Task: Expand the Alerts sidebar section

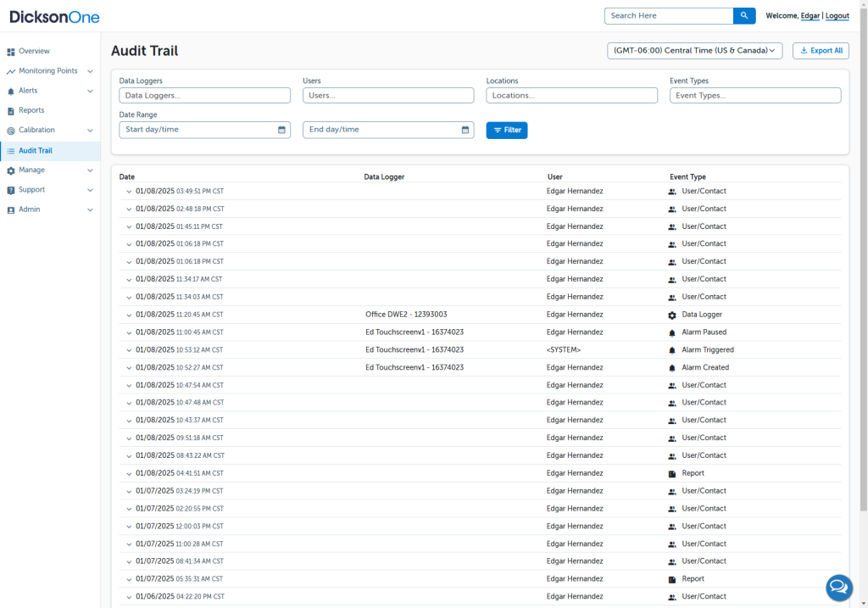Action: click(x=90, y=91)
